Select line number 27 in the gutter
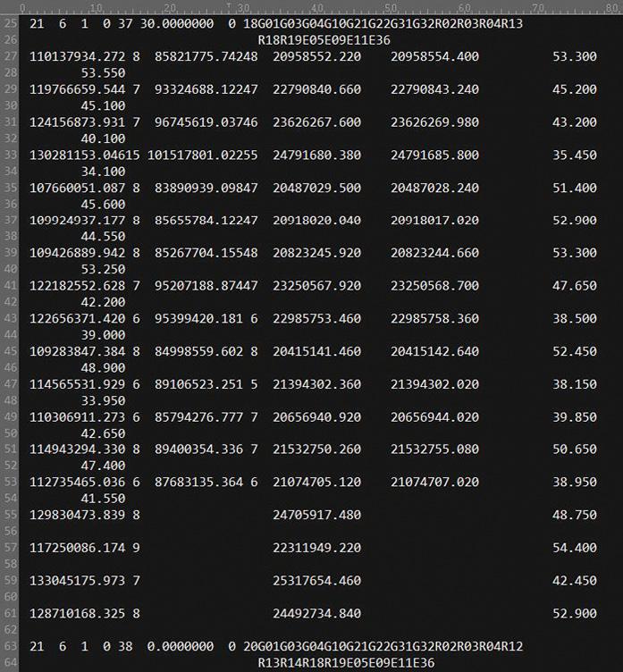 click(x=11, y=56)
